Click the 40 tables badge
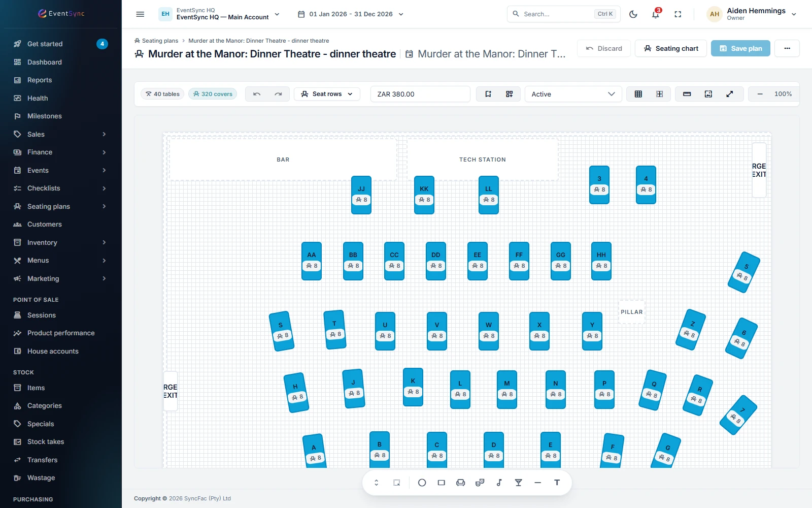This screenshot has height=508, width=812. (x=162, y=94)
